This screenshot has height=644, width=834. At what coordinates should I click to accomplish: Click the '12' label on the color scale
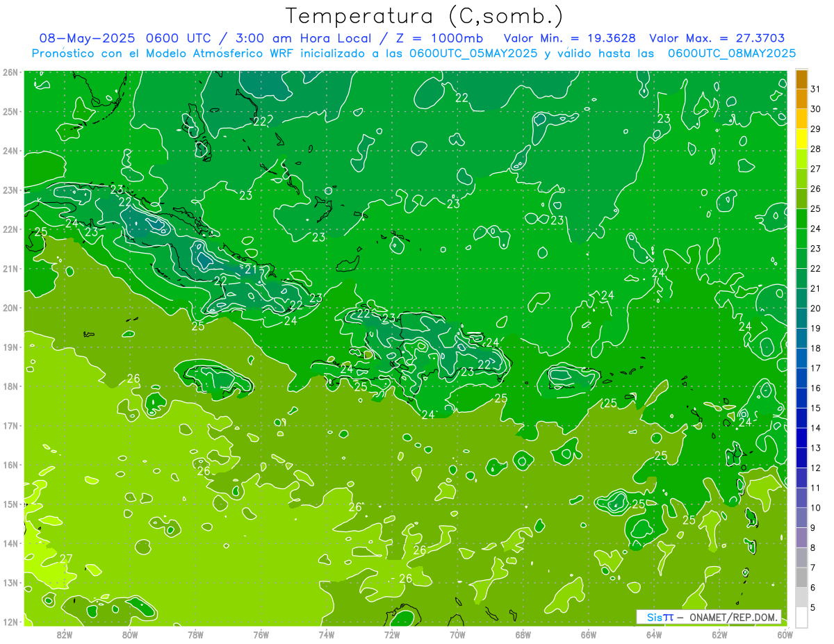coord(815,468)
